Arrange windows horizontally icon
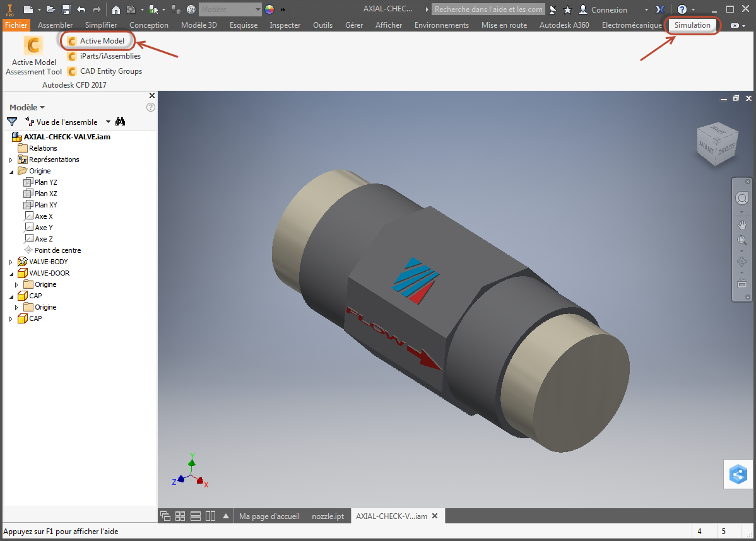This screenshot has height=541, width=756. point(195,516)
